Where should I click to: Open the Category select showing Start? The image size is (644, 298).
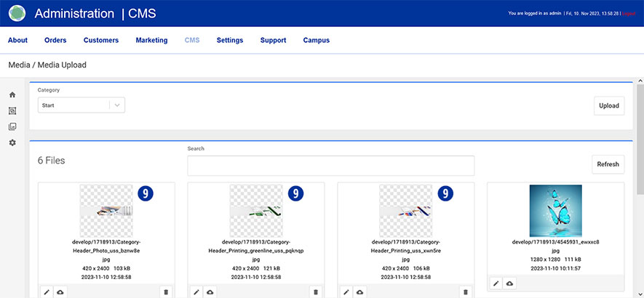point(73,105)
